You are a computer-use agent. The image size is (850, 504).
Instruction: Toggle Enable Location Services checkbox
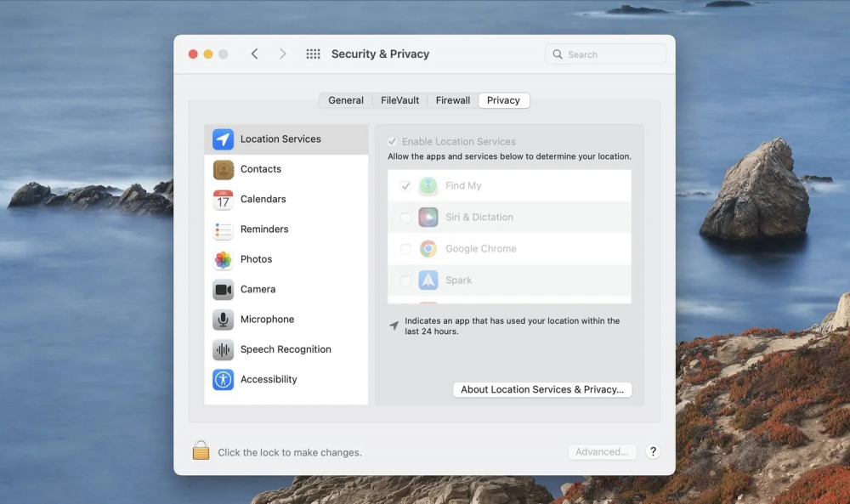click(x=393, y=142)
